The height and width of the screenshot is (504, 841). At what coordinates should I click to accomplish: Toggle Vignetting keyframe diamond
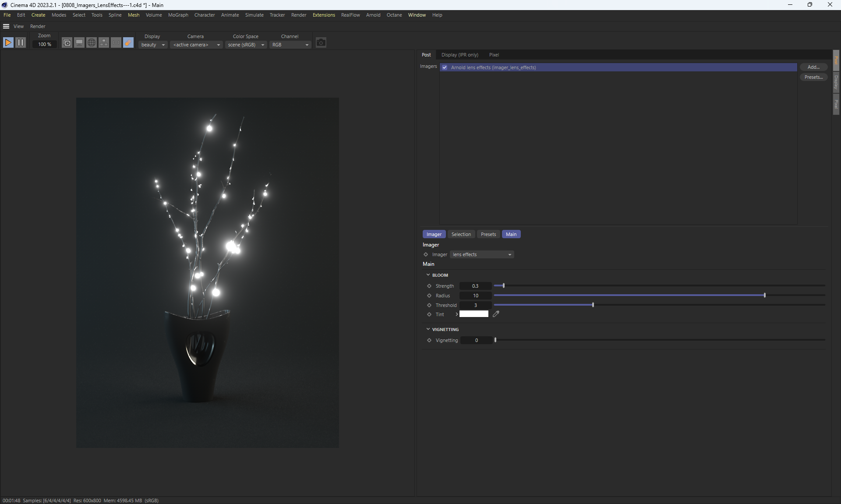(429, 340)
